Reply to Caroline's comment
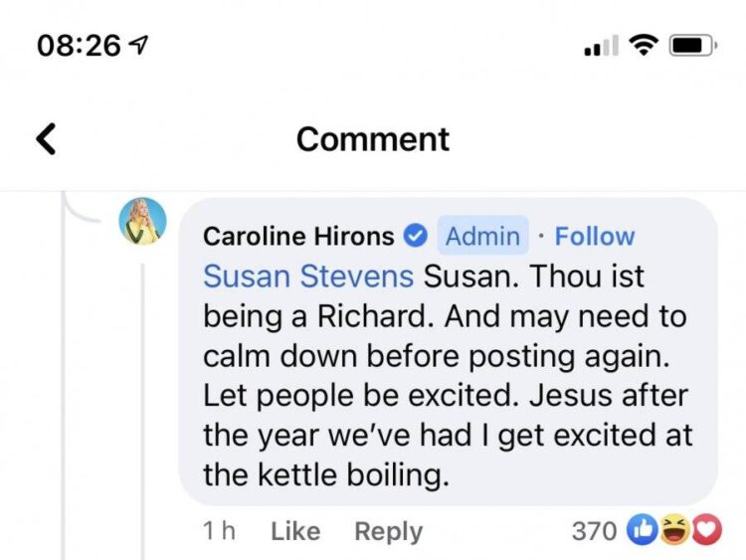This screenshot has height=560, width=746. (387, 532)
